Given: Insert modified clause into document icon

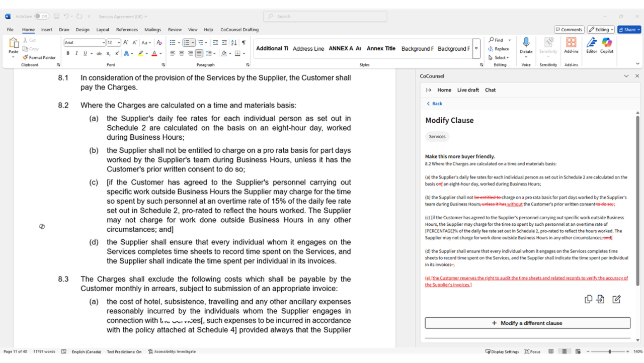Looking at the screenshot, I should pos(600,299).
